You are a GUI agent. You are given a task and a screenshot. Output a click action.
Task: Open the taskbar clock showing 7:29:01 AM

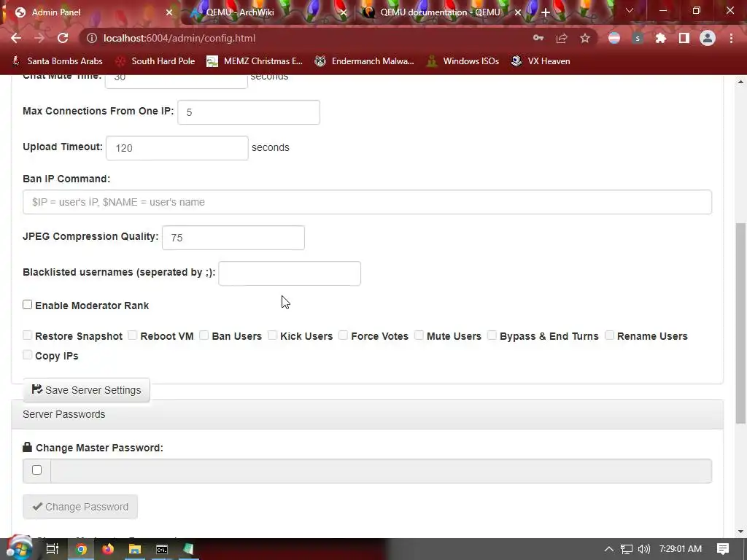(x=681, y=549)
